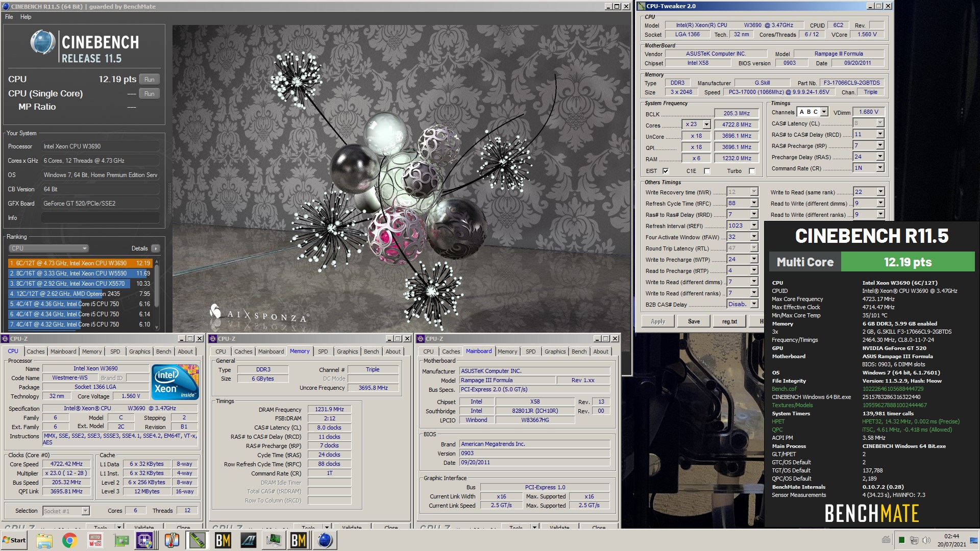980x551 pixels.
Task: Switch to the purple CPU-Z taskbar icon
Action: 145,540
